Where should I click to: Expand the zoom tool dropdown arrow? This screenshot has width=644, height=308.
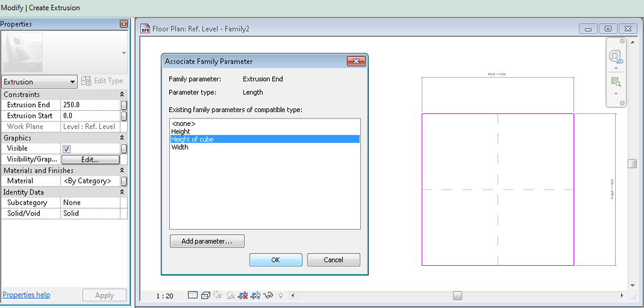click(x=616, y=93)
